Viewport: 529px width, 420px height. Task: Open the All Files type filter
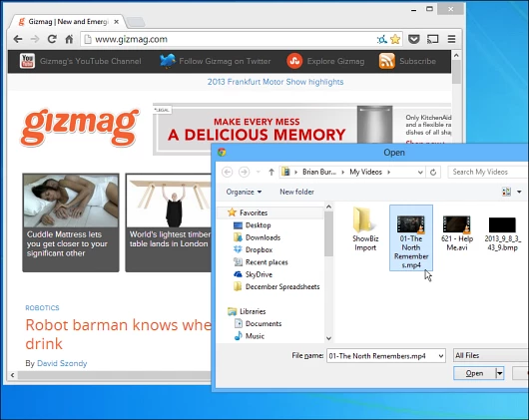(491, 355)
